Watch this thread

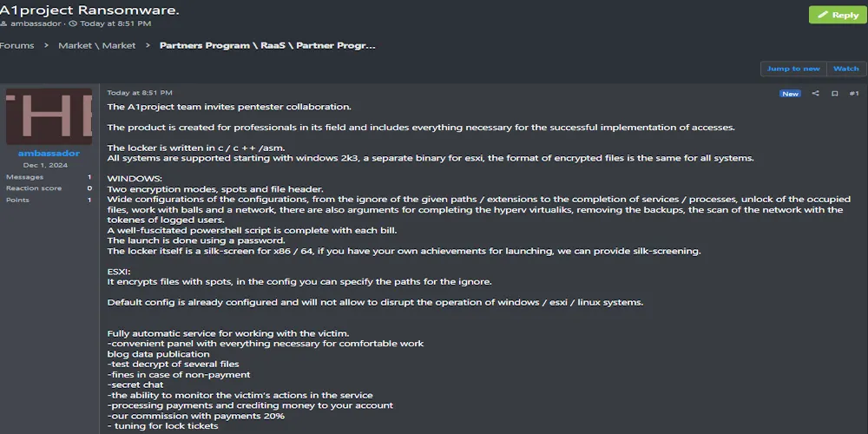845,69
